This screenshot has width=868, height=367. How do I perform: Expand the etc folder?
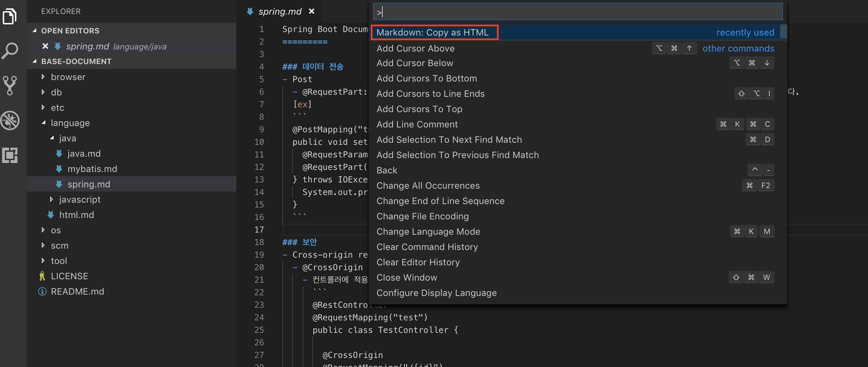pyautogui.click(x=43, y=107)
